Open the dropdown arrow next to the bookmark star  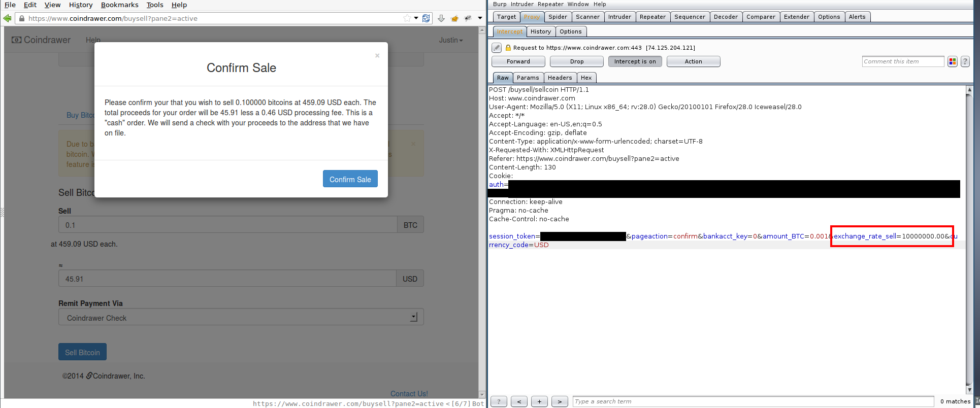[x=416, y=18]
